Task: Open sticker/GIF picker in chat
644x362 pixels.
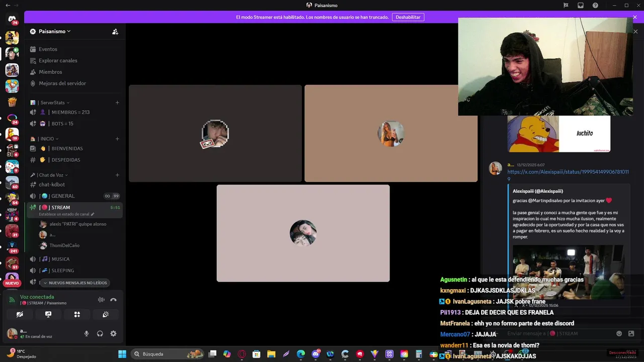Action: click(x=631, y=333)
